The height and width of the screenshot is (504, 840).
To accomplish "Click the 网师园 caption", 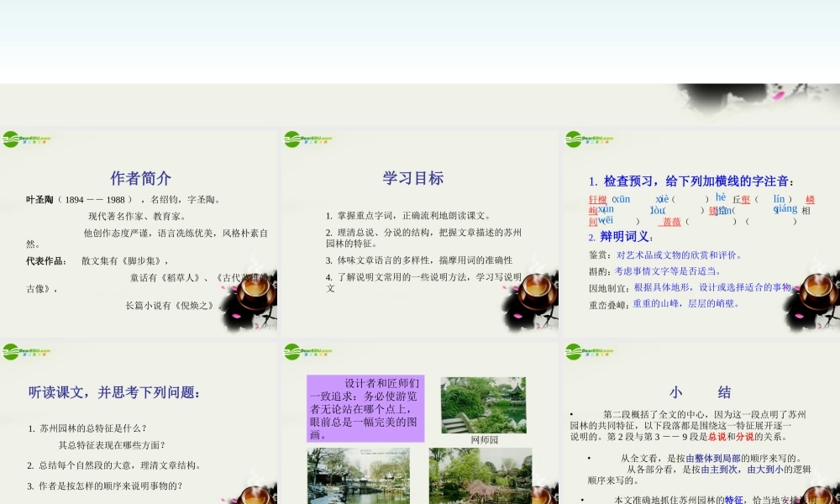I will 485,439.
